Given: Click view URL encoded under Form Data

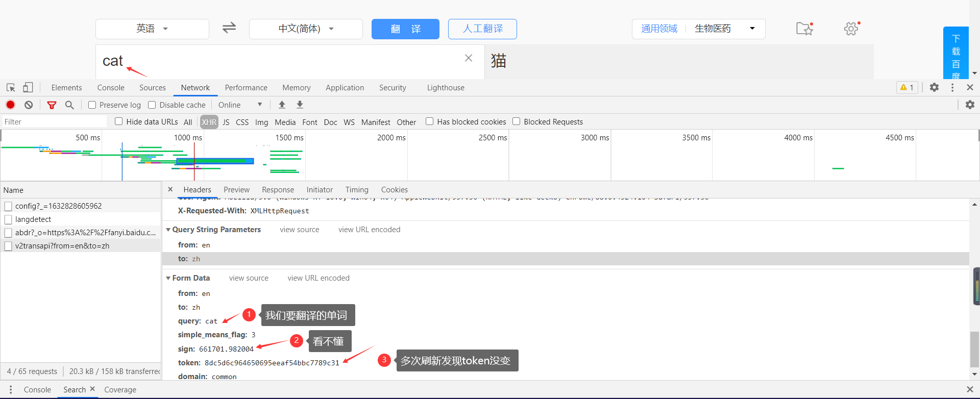Looking at the screenshot, I should pyautogui.click(x=318, y=278).
